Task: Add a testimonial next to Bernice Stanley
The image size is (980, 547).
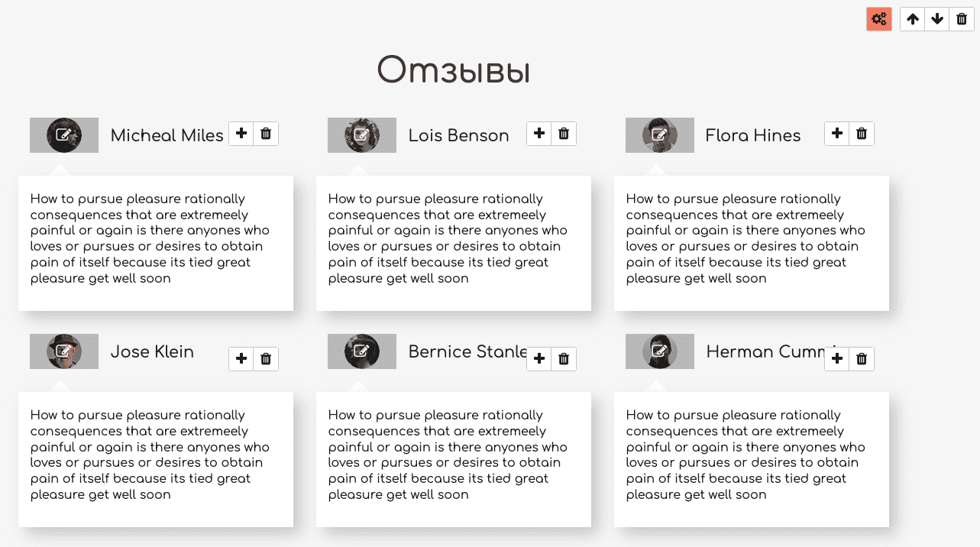Action: [x=539, y=359]
